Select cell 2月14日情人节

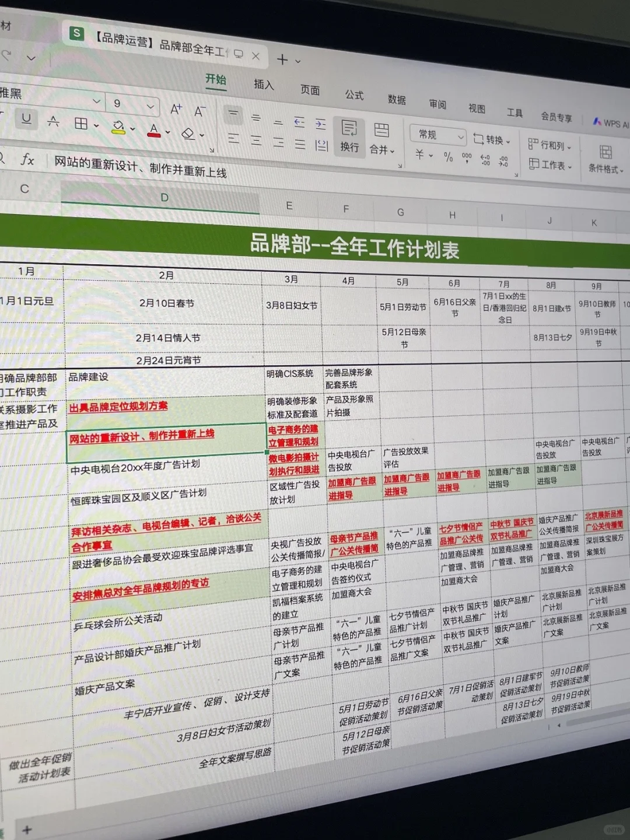coord(167,338)
